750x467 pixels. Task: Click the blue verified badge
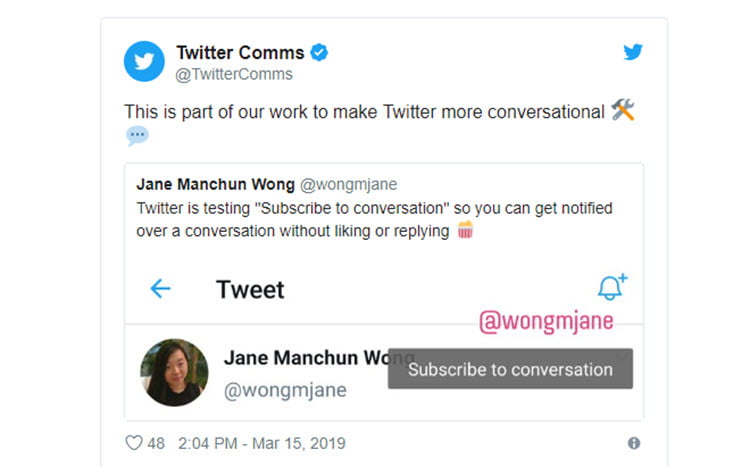pos(319,52)
